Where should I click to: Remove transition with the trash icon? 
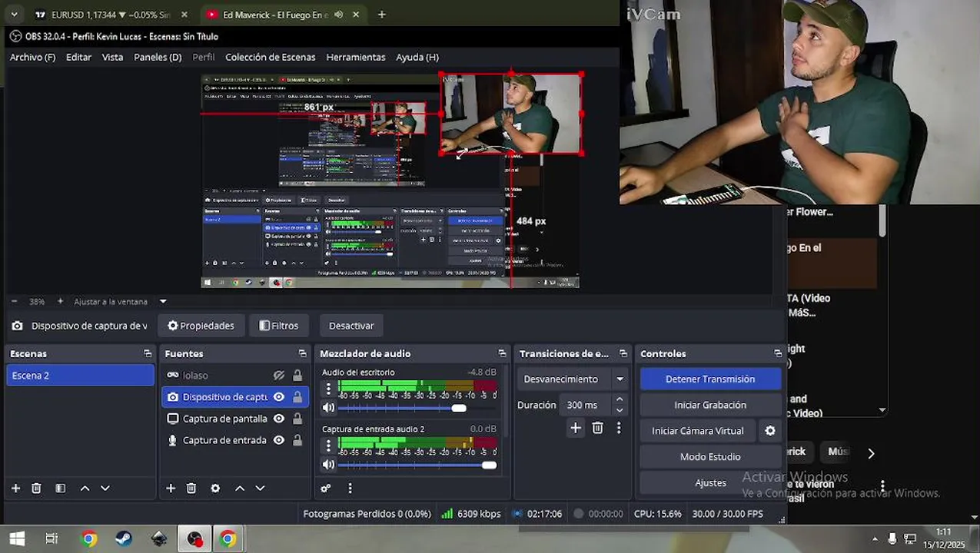click(x=597, y=429)
